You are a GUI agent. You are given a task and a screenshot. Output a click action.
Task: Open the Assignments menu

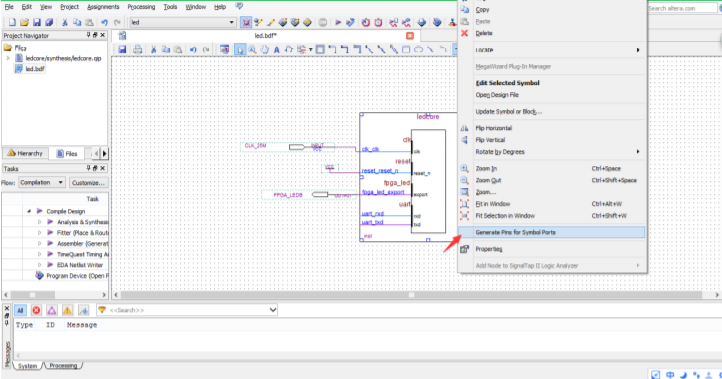pos(103,7)
